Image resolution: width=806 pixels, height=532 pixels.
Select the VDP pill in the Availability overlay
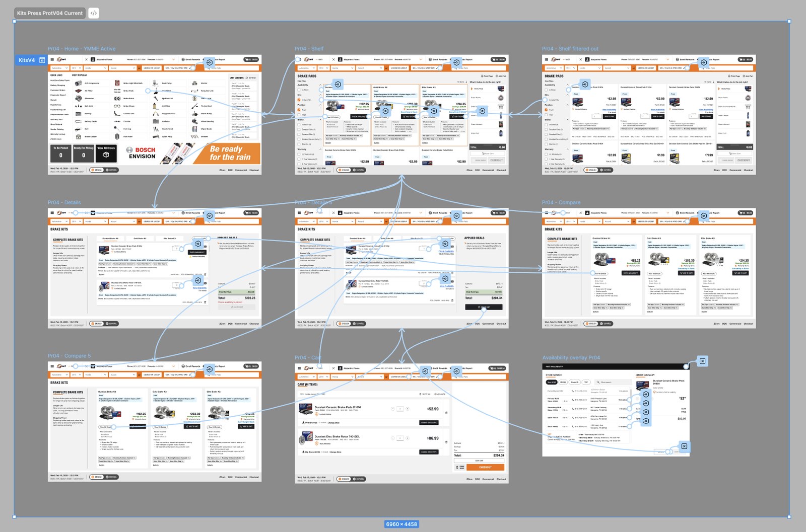pyautogui.click(x=586, y=382)
